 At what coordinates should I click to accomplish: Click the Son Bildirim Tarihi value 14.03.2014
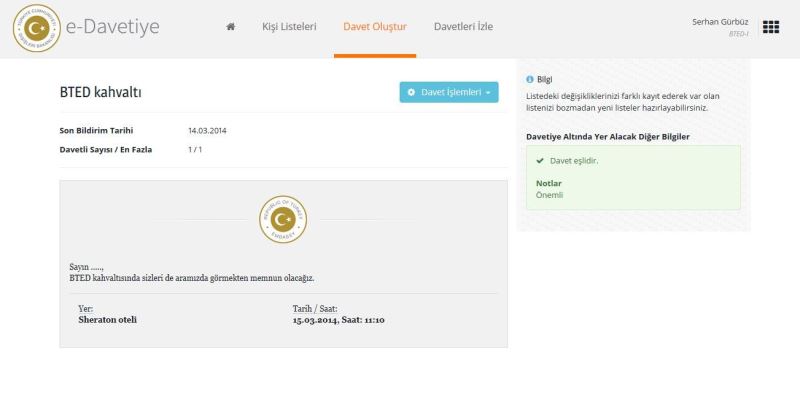[x=207, y=131]
